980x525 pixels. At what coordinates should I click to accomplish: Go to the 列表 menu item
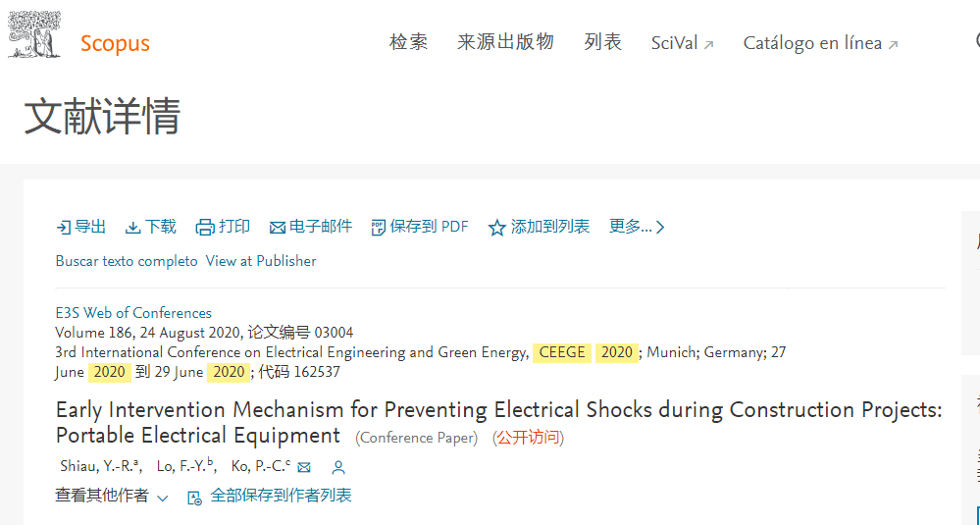point(603,42)
